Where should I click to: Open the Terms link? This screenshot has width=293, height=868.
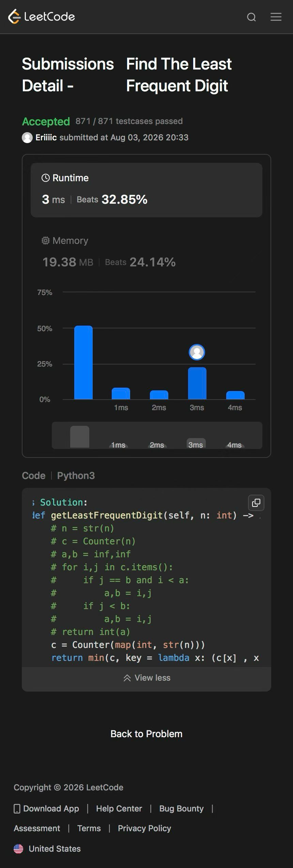[89, 828]
